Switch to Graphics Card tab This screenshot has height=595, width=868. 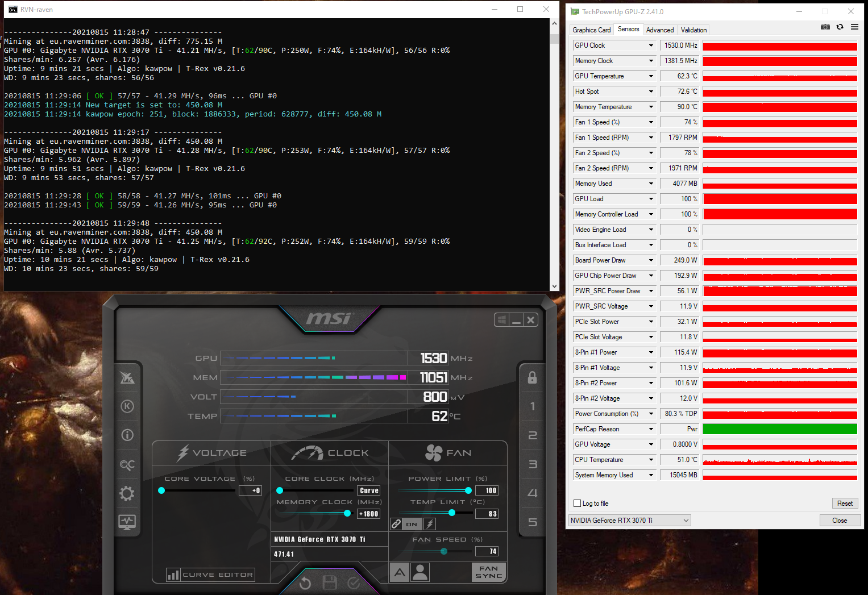(592, 30)
